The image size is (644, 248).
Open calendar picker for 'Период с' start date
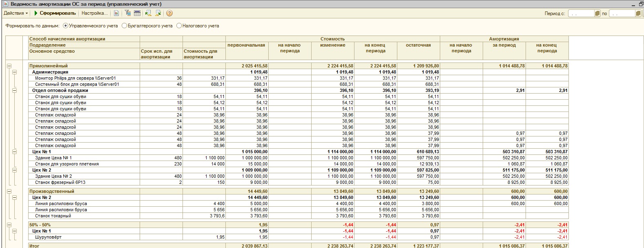[597, 13]
